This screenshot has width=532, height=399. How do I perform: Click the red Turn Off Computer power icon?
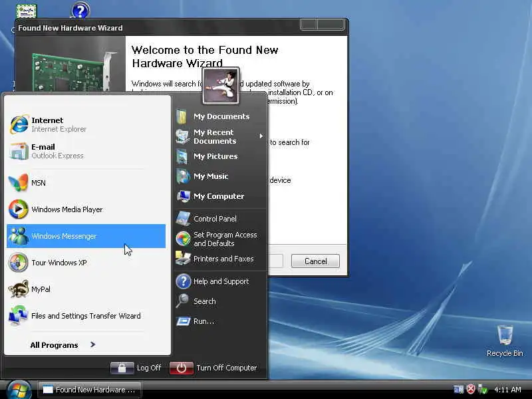pyautogui.click(x=181, y=368)
